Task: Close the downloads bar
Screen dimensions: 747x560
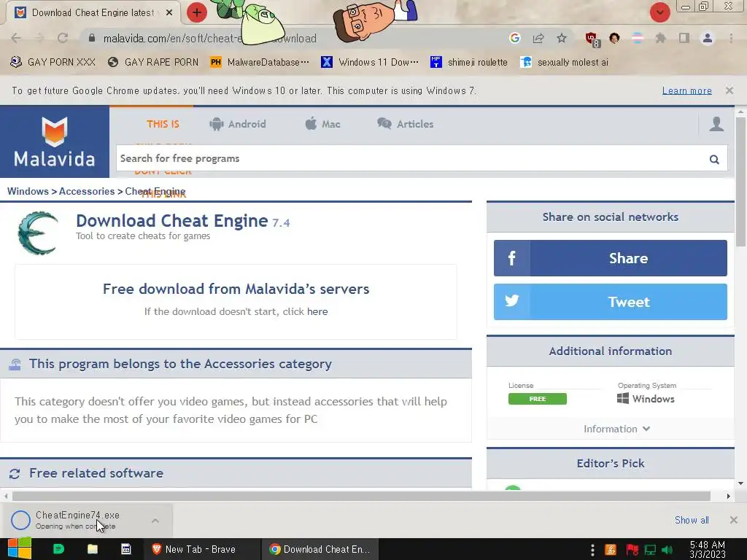Action: [734, 520]
